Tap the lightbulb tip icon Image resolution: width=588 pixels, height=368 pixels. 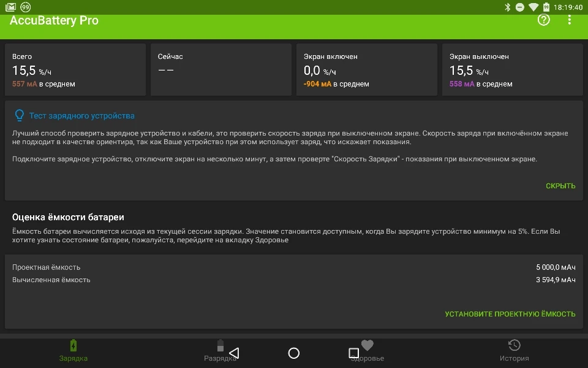point(19,115)
